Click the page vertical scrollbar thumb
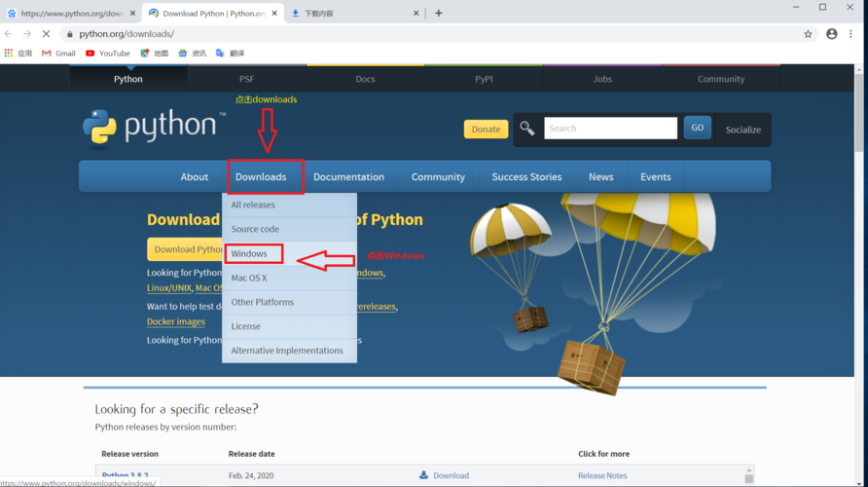 (x=858, y=111)
